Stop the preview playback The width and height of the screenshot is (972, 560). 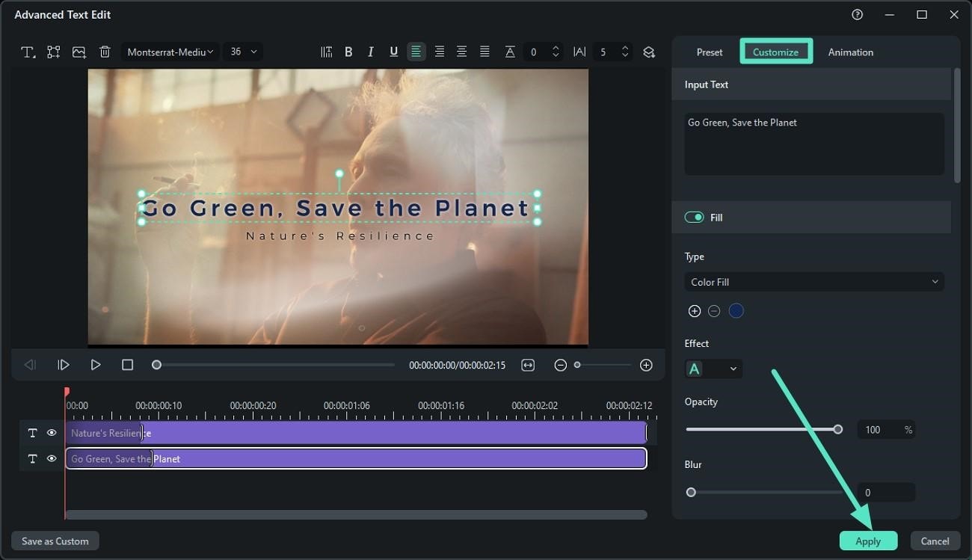[127, 365]
